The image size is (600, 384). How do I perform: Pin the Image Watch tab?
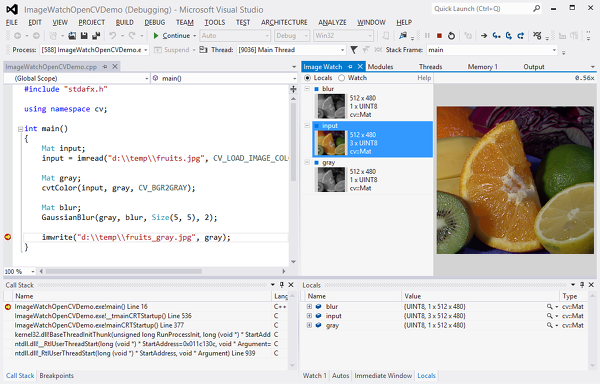tap(350, 67)
